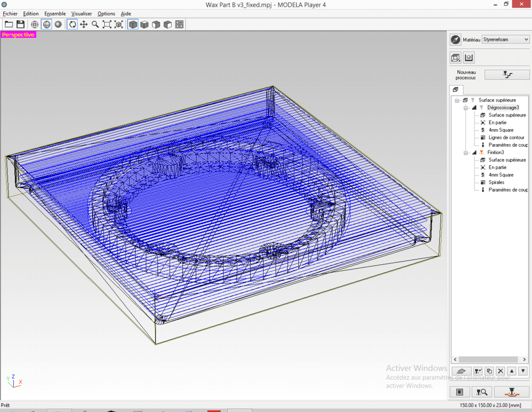Start cutting with the mill button
Image resolution: width=532 pixels, height=412 pixels.
(512, 392)
